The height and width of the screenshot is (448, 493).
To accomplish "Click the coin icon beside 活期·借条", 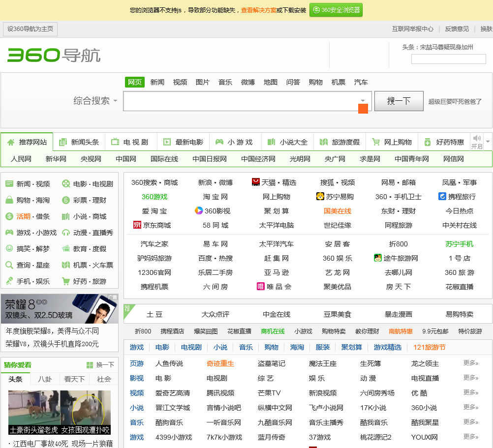I will tap(9, 216).
